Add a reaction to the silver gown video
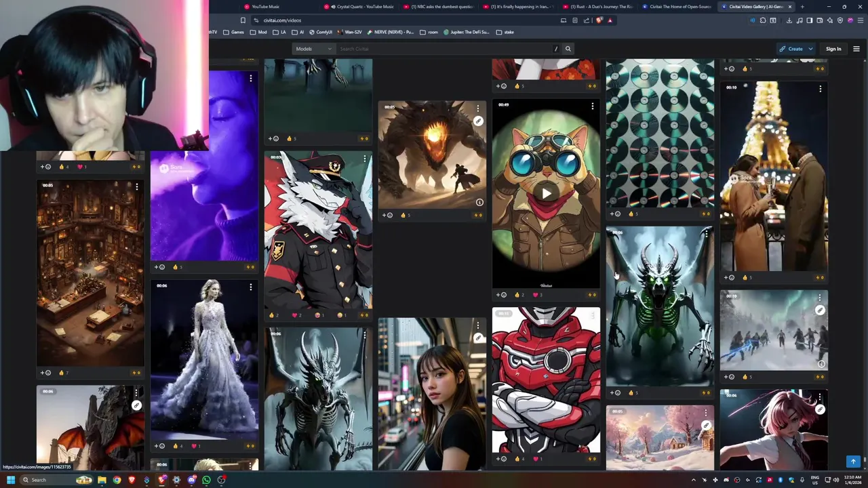The height and width of the screenshot is (488, 868). [160, 446]
